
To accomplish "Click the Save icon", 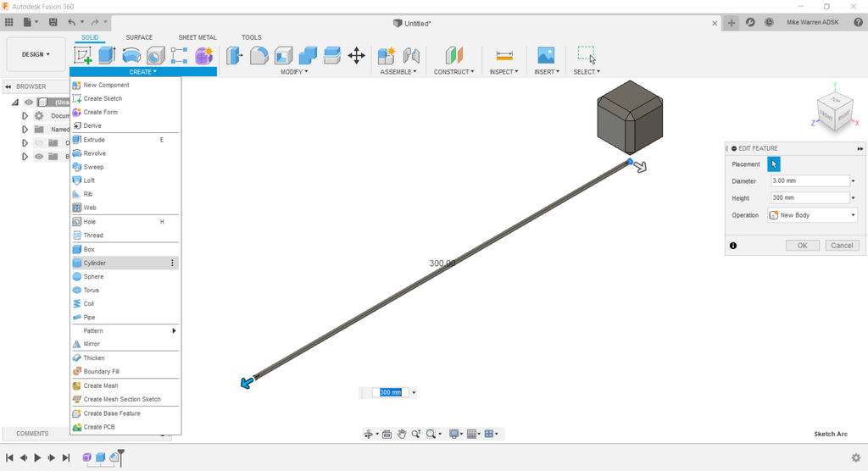I will pyautogui.click(x=53, y=22).
